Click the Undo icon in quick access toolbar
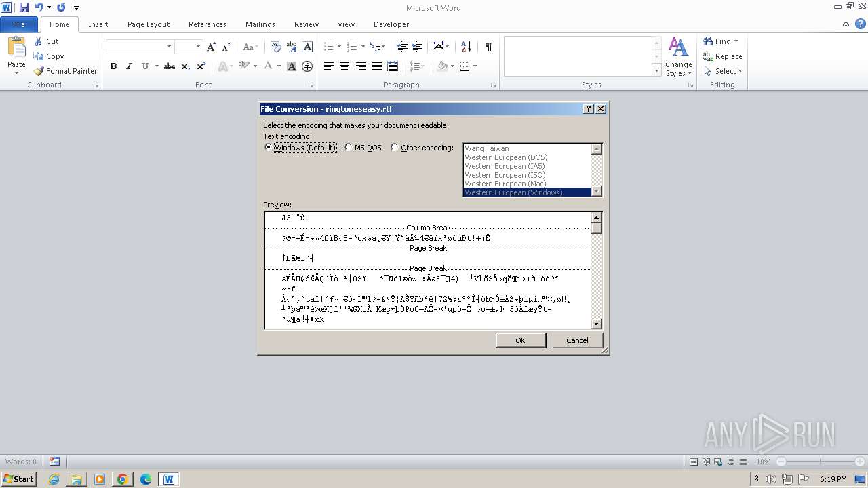The height and width of the screenshot is (488, 868). (39, 7)
